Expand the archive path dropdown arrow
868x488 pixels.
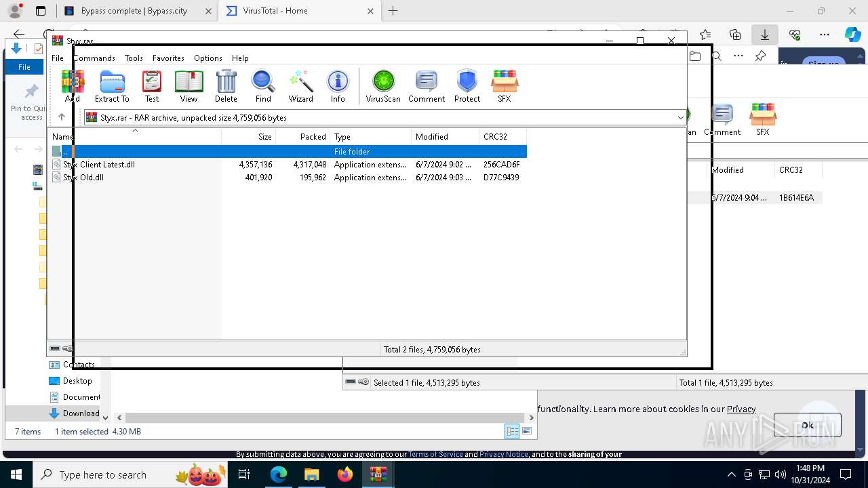[680, 117]
